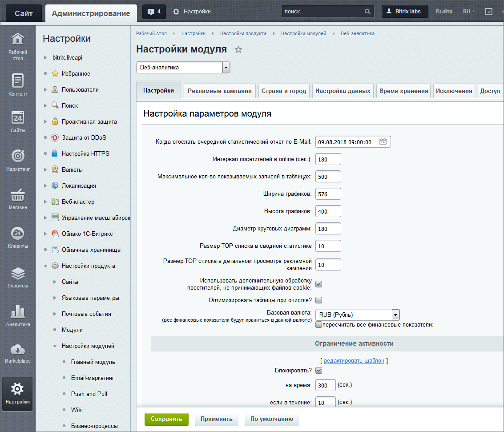This screenshot has height=432, width=504.
Task: Click the search magnifier icon
Action: coord(367,12)
